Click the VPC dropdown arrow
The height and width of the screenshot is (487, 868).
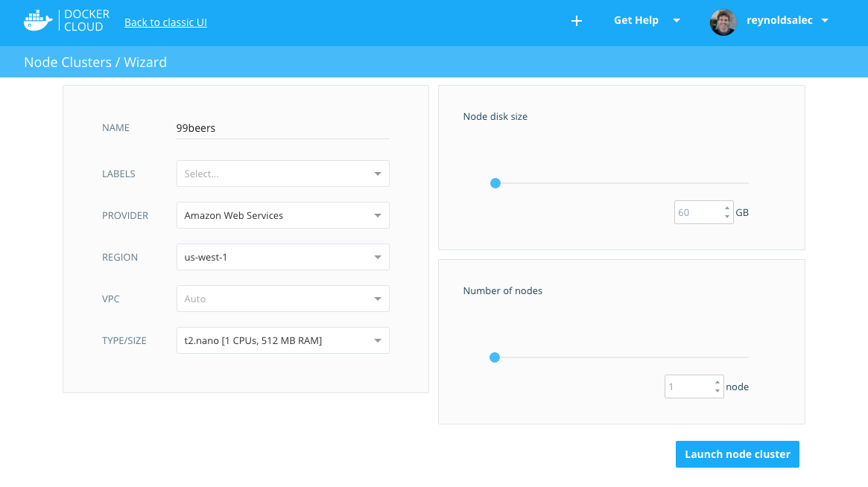click(x=378, y=299)
